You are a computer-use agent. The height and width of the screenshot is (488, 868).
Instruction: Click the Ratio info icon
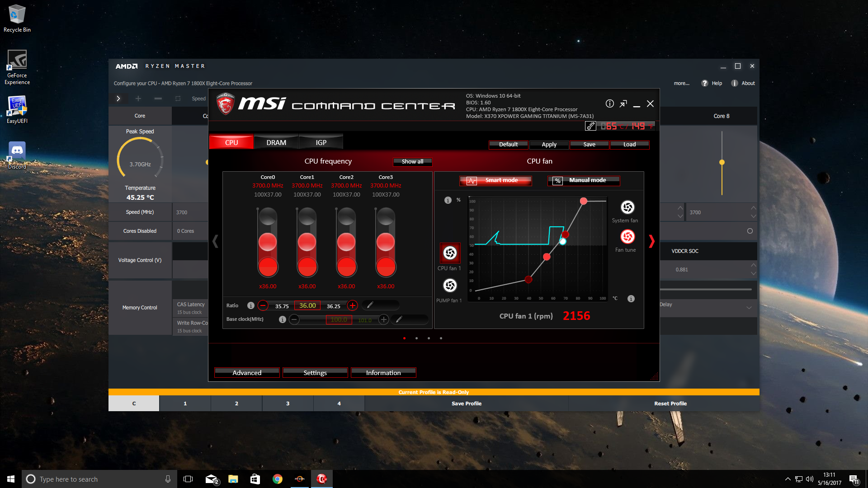click(251, 305)
